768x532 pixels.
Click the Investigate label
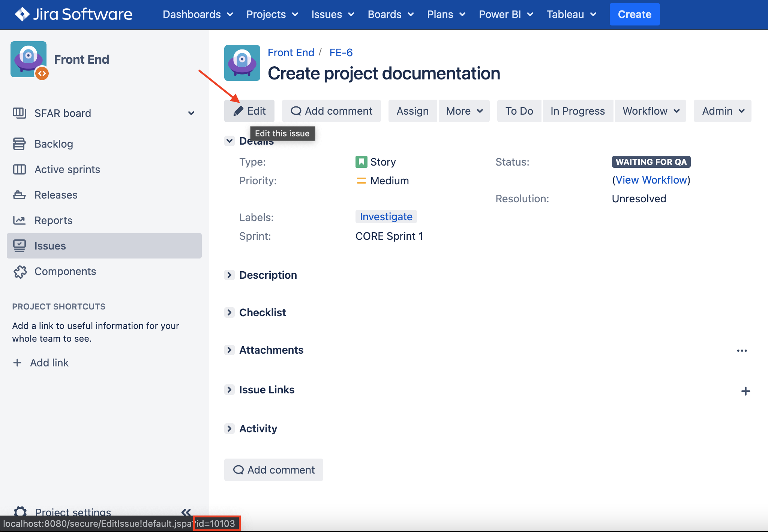coord(386,217)
